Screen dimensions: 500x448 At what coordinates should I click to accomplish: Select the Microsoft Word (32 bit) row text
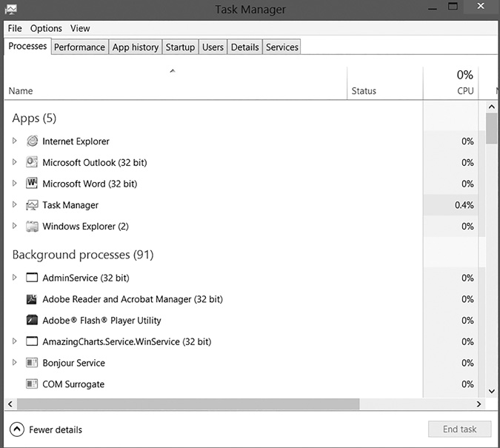(90, 184)
